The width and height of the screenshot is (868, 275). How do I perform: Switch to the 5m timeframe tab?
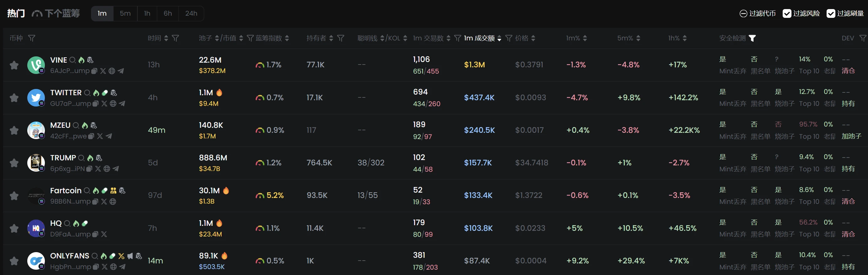(125, 13)
